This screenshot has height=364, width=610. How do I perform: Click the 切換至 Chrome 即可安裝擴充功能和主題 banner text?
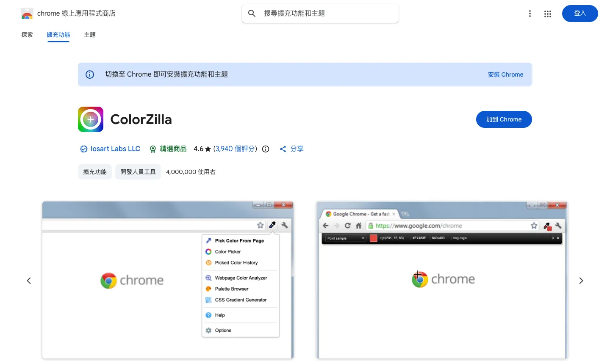[166, 74]
